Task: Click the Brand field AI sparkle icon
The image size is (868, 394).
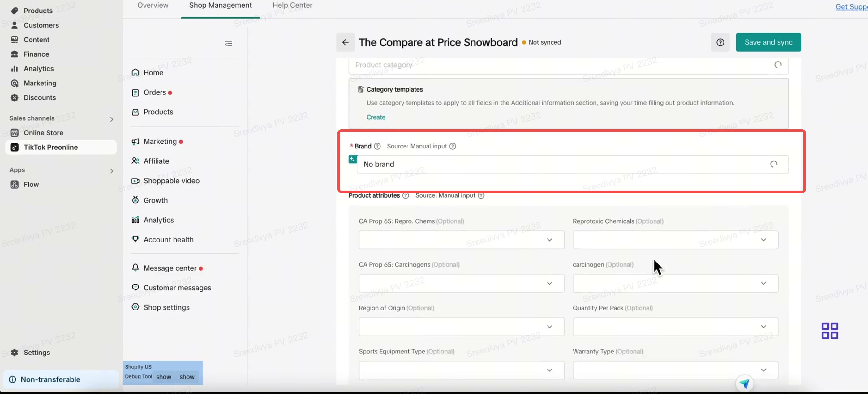Action: pos(352,159)
